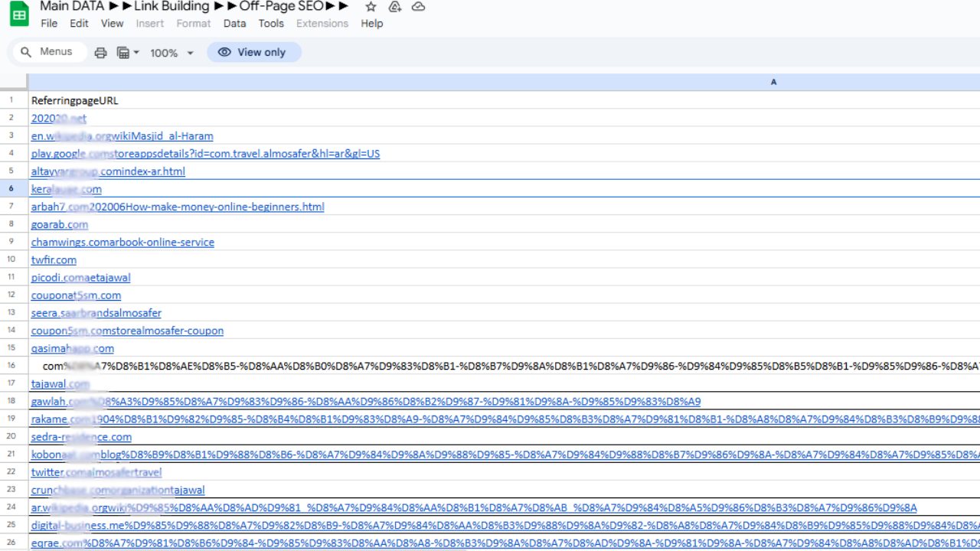980x551 pixels.
Task: Check the cloud document status icon
Action: point(418,7)
